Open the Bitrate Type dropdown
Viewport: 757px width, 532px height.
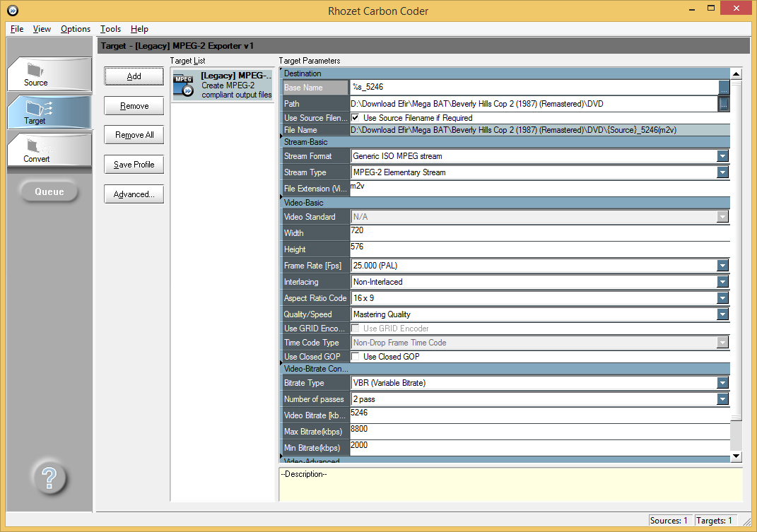coord(722,383)
